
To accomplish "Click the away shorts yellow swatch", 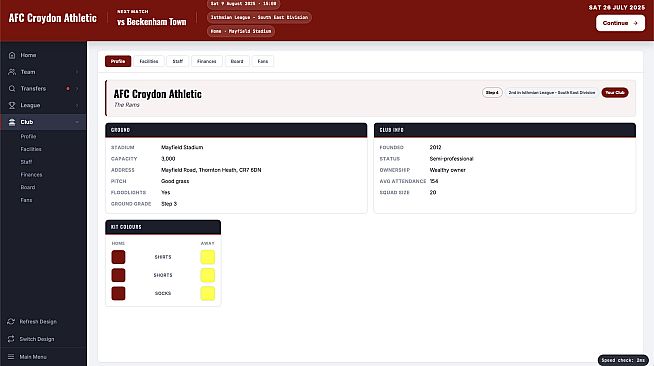I will [207, 275].
